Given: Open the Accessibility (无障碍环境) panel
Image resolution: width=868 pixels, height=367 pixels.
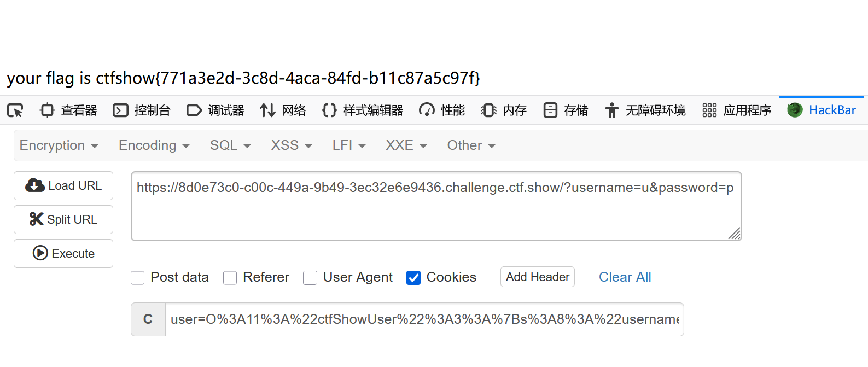Looking at the screenshot, I should (645, 110).
